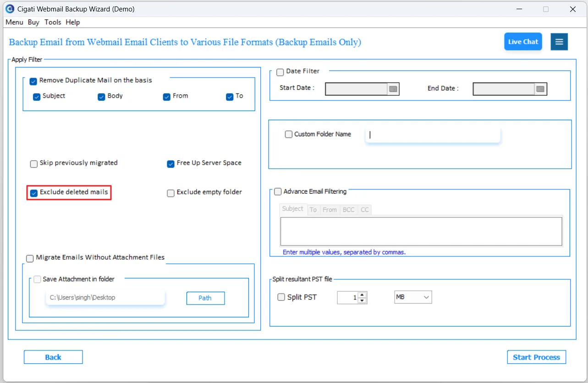Decrease Split PST size with down arrow
The height and width of the screenshot is (383, 588).
(x=362, y=300)
